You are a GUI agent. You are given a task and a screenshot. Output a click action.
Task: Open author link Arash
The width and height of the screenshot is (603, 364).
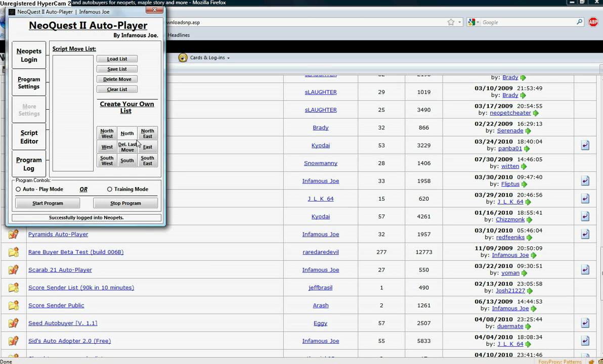321,305
